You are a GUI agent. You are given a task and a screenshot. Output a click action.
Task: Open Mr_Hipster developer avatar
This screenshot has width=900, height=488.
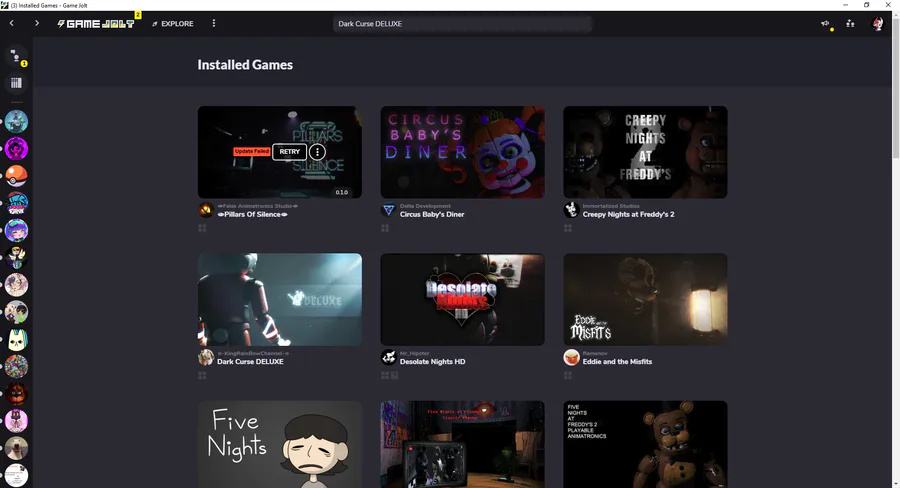(x=389, y=358)
